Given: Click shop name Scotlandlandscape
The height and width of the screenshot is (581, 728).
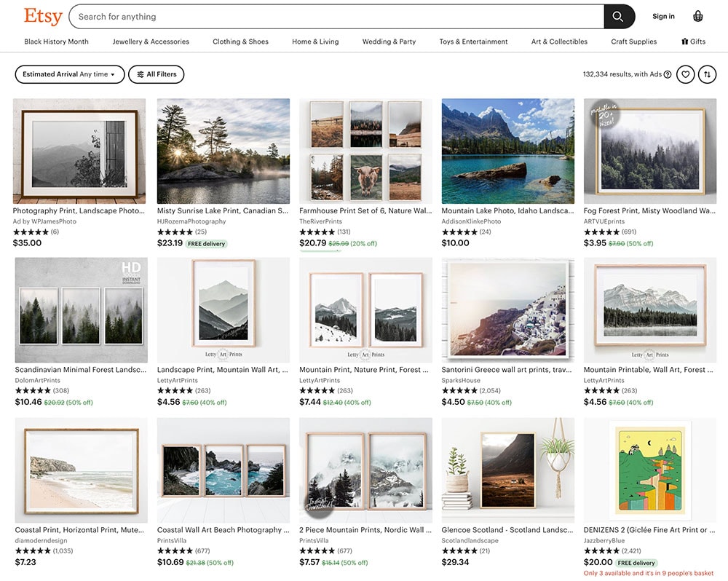Looking at the screenshot, I should point(470,541).
